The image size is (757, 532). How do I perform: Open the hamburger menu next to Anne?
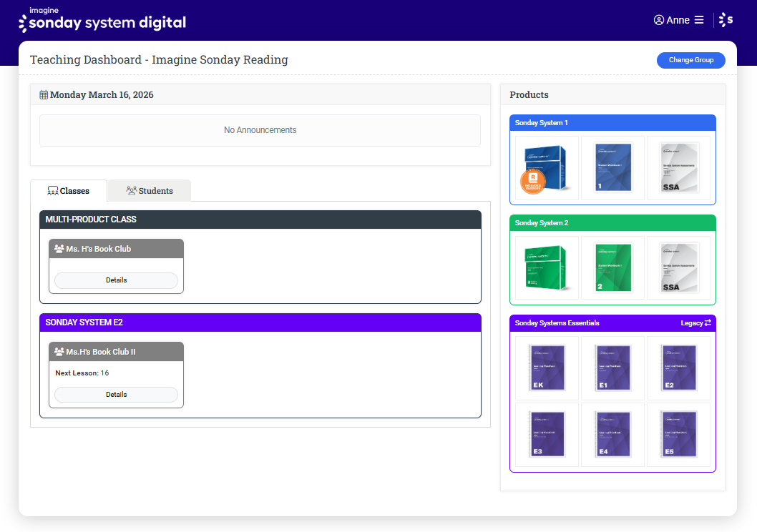coord(698,20)
